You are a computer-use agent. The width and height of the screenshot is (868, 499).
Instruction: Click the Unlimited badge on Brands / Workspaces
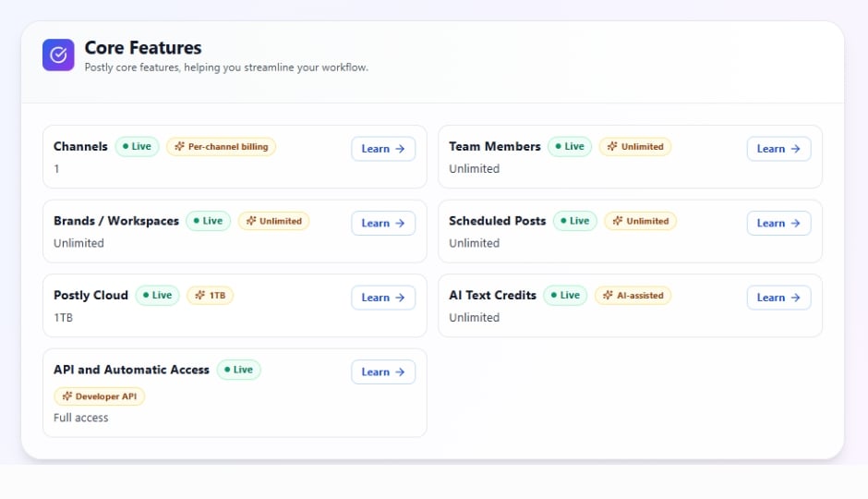click(273, 221)
